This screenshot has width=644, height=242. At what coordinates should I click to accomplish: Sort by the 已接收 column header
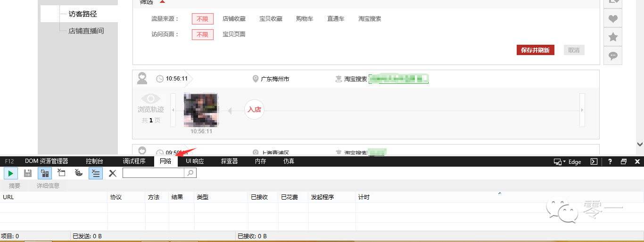[263, 197]
